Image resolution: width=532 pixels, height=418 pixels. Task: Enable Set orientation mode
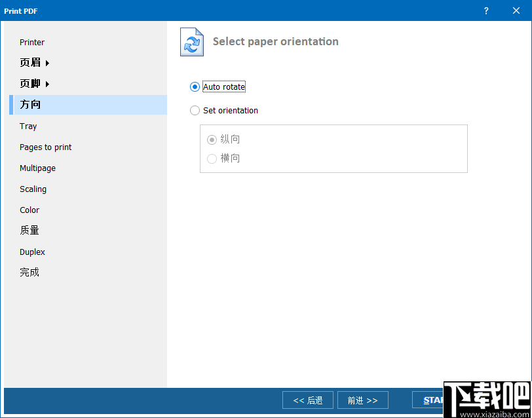(x=195, y=111)
